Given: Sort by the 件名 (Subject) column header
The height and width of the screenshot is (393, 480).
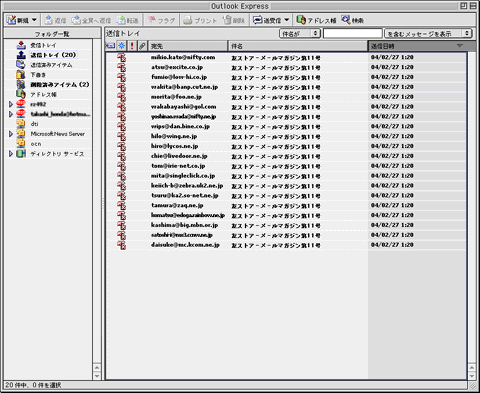Looking at the screenshot, I should 298,46.
